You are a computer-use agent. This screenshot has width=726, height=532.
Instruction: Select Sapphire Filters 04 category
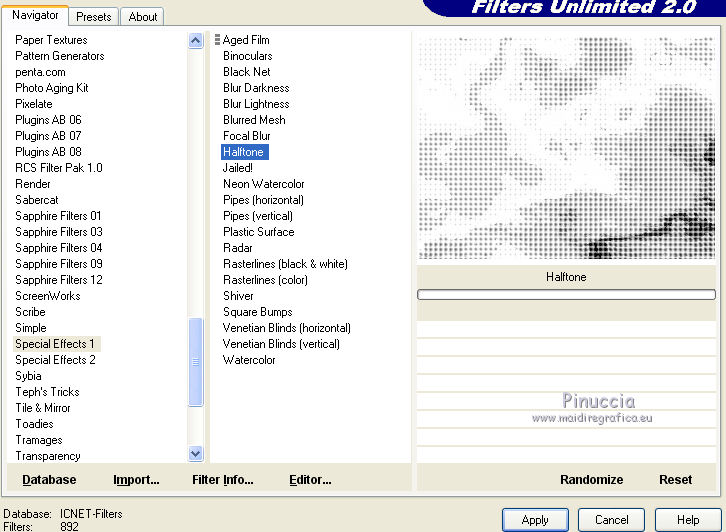click(x=59, y=248)
